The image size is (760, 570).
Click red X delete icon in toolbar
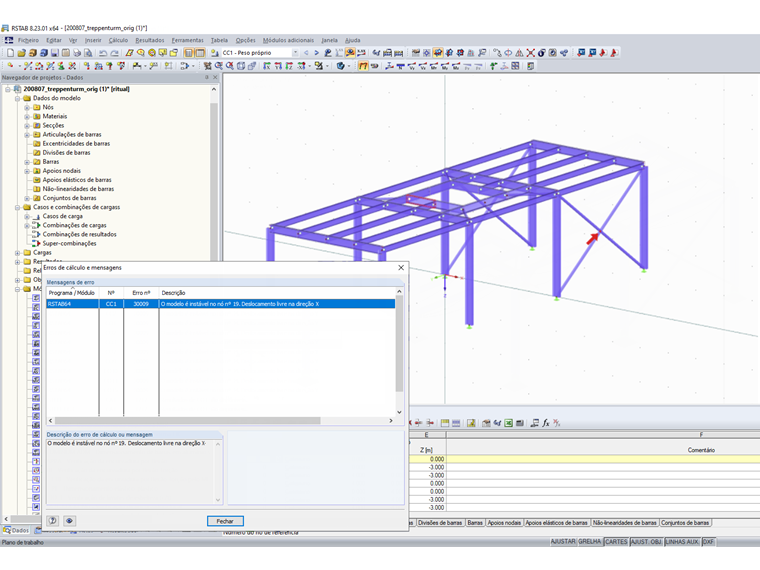[x=530, y=53]
